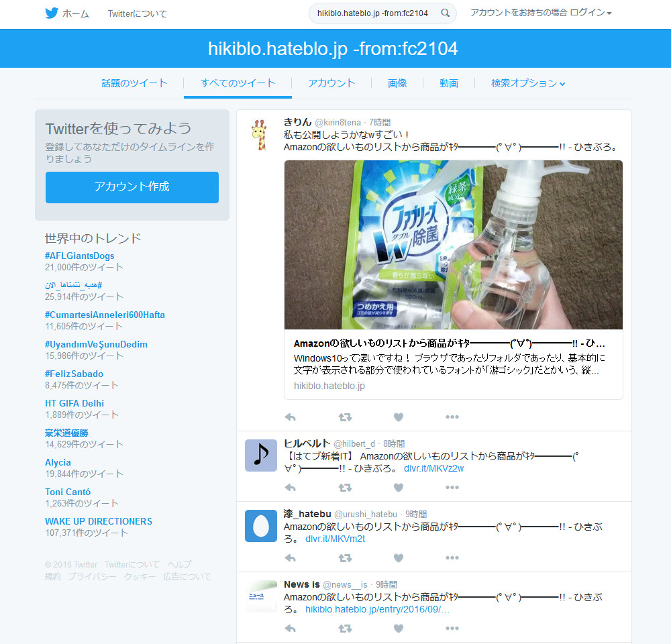This screenshot has width=671, height=644.
Task: Like the News is tweet
Action: click(x=399, y=628)
